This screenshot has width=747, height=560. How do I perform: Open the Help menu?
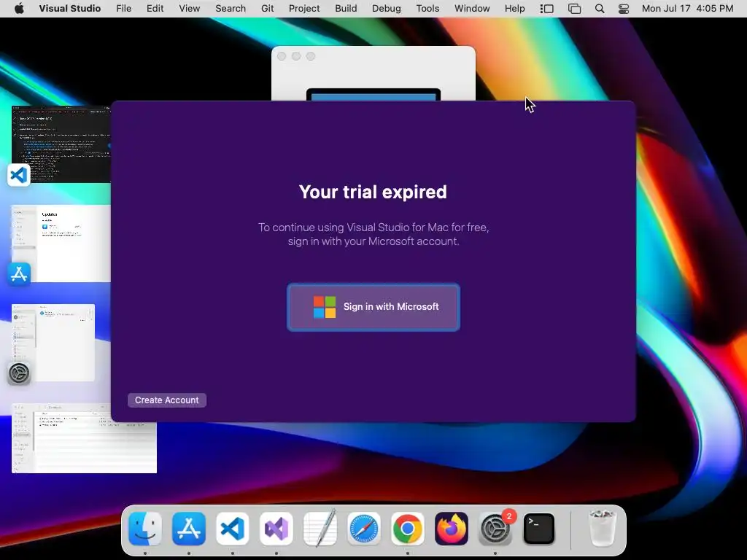[514, 9]
